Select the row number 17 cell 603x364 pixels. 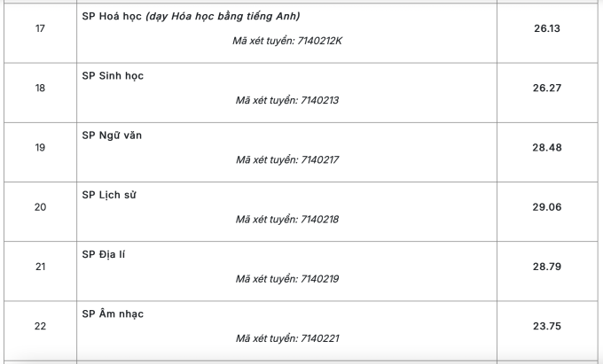tap(41, 33)
